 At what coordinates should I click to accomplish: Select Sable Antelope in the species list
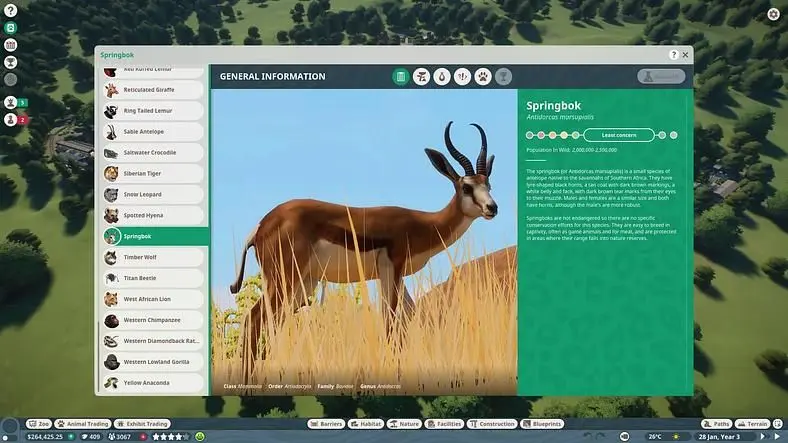153,132
